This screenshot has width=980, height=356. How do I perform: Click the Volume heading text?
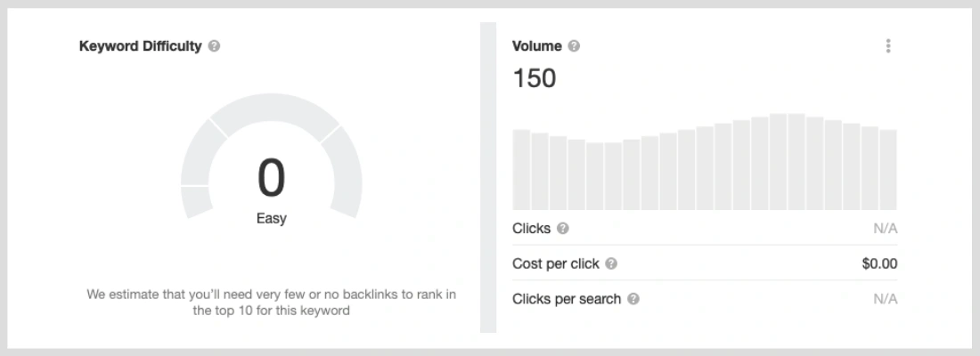537,46
